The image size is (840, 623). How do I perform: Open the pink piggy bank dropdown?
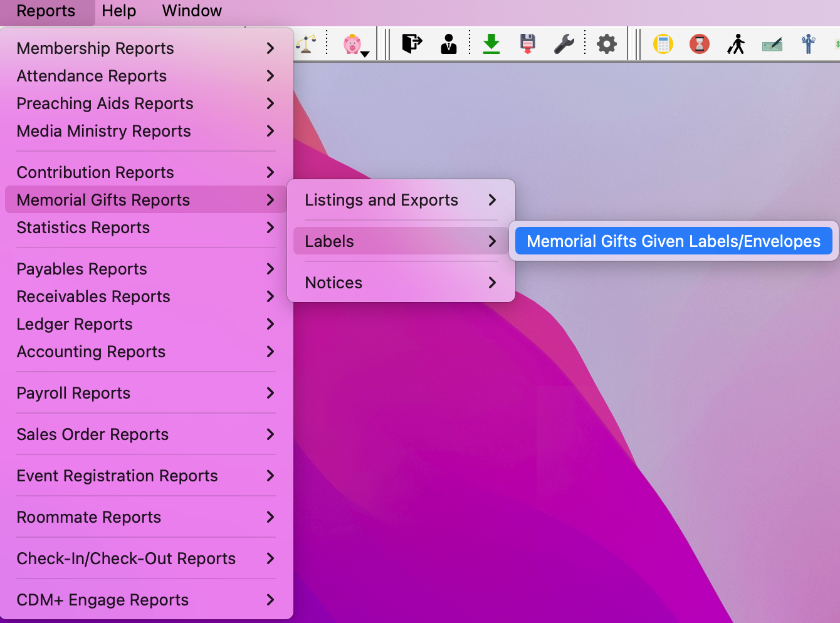click(355, 45)
